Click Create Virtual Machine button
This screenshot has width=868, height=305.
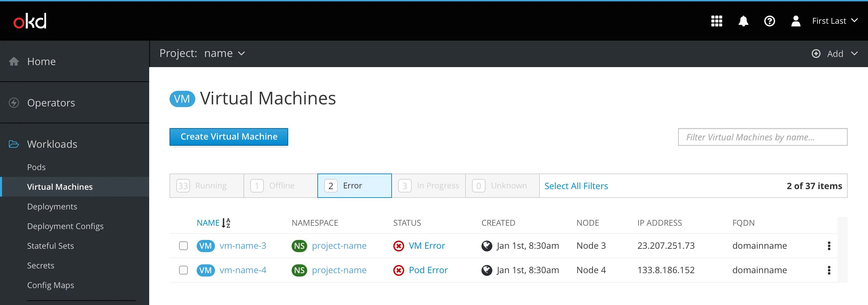229,137
